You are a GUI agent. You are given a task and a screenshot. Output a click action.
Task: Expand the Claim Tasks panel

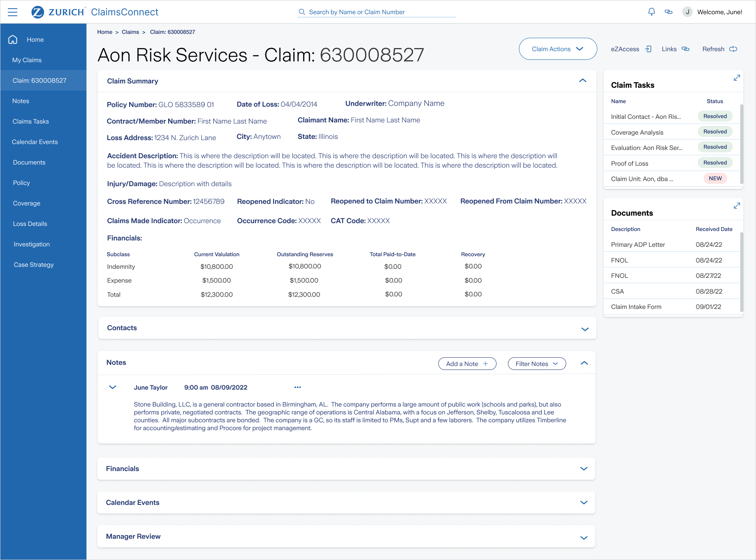(x=737, y=78)
